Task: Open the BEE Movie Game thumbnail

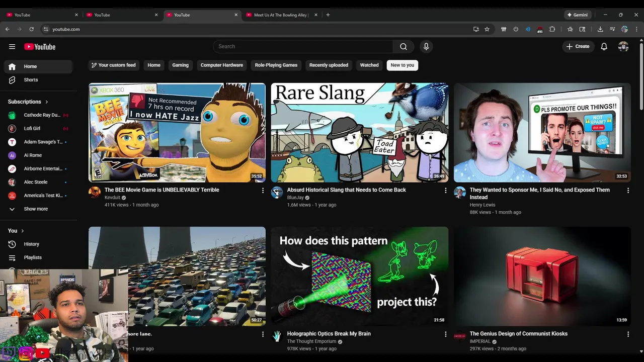Action: coord(177,133)
